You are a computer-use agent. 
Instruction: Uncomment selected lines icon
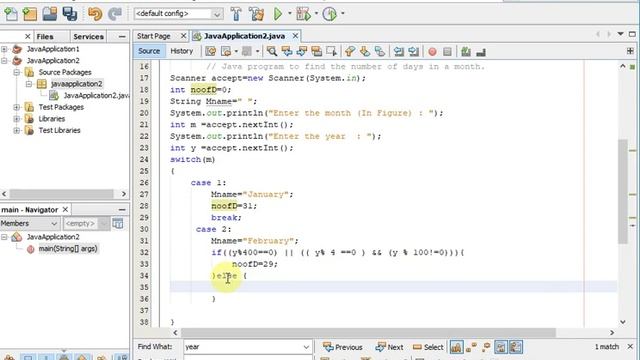(x=481, y=51)
